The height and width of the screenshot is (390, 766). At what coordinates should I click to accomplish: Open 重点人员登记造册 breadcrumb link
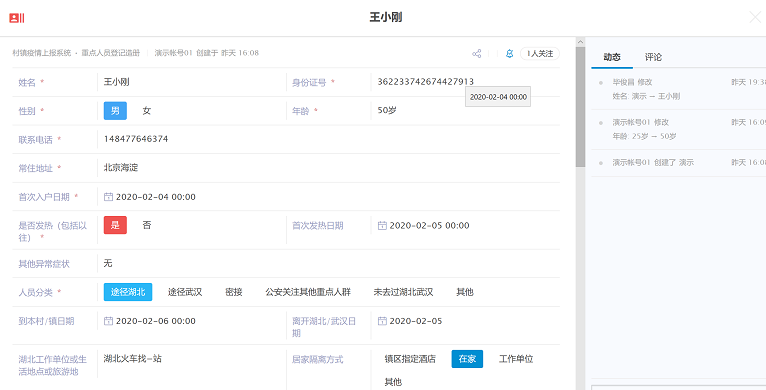pos(110,53)
